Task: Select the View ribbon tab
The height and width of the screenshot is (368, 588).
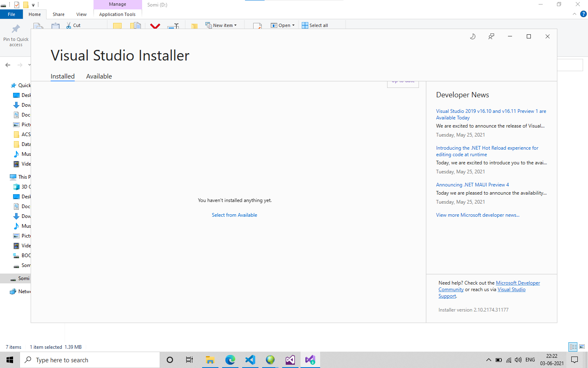Action: tap(81, 14)
